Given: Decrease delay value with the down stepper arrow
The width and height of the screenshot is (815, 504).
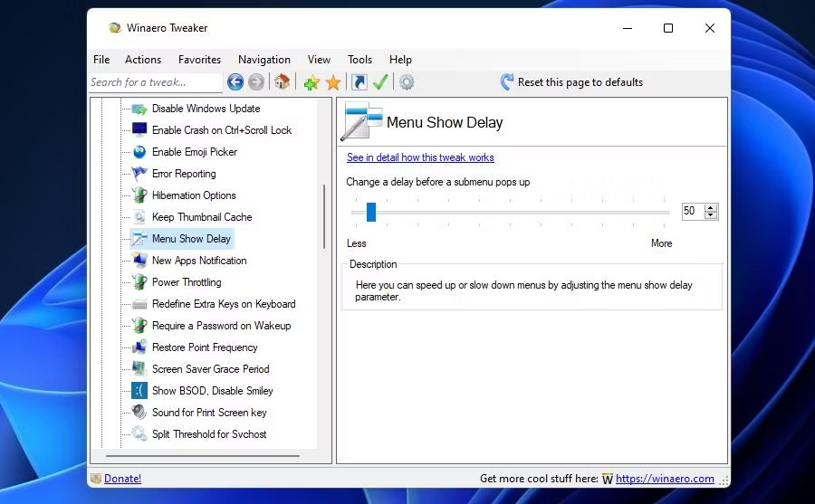Looking at the screenshot, I should coord(711,214).
